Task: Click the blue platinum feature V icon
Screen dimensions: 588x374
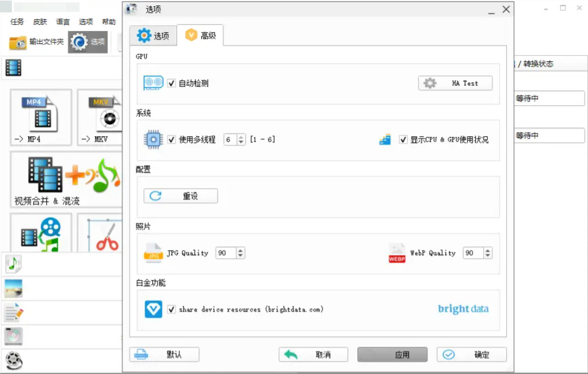Action: pyautogui.click(x=153, y=309)
